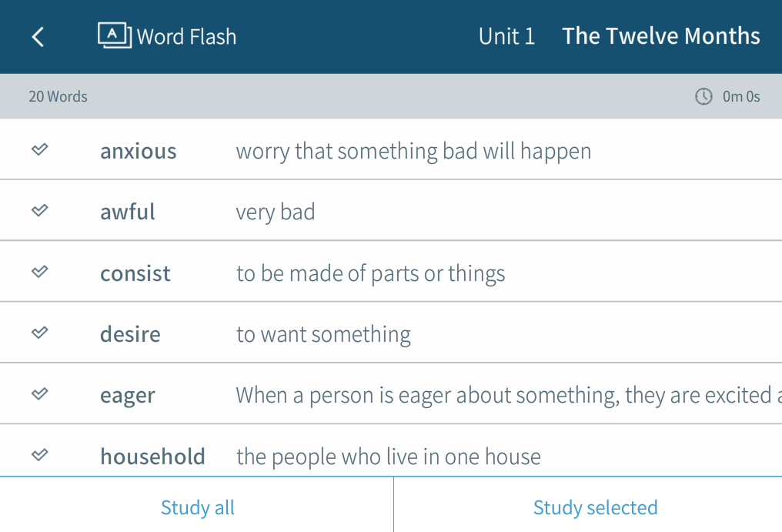The image size is (782, 532).
Task: Select the word awful
Action: (128, 212)
